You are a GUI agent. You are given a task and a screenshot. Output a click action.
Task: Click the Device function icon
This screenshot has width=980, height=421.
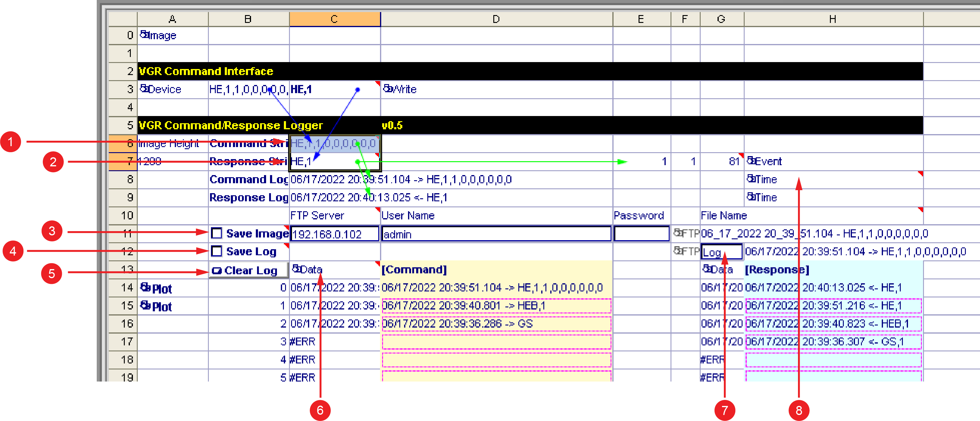click(144, 89)
